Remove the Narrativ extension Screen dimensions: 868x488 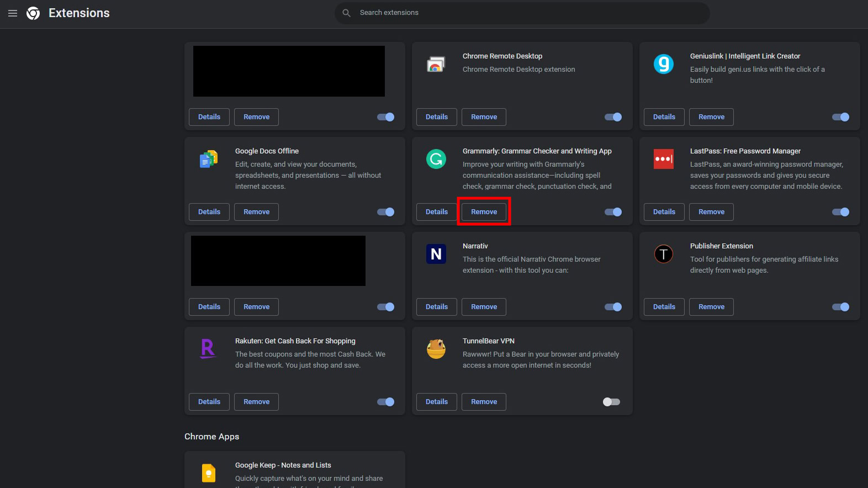coord(484,307)
